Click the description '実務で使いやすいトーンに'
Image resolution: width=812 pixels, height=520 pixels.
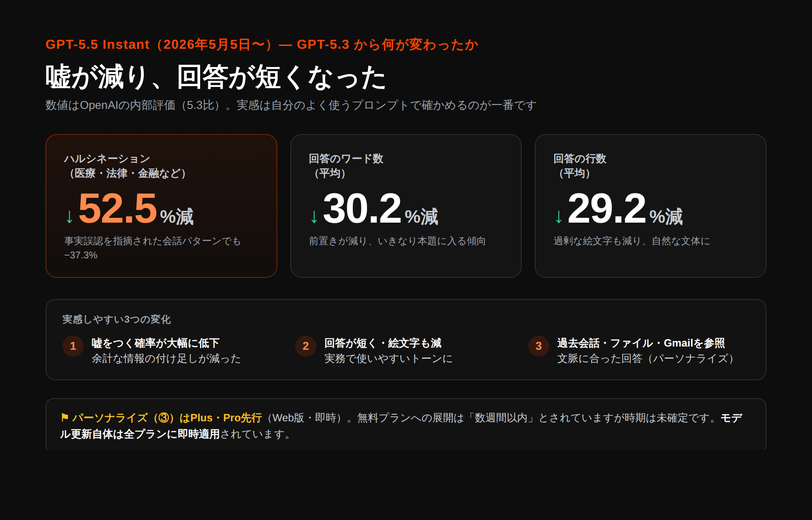coord(388,358)
